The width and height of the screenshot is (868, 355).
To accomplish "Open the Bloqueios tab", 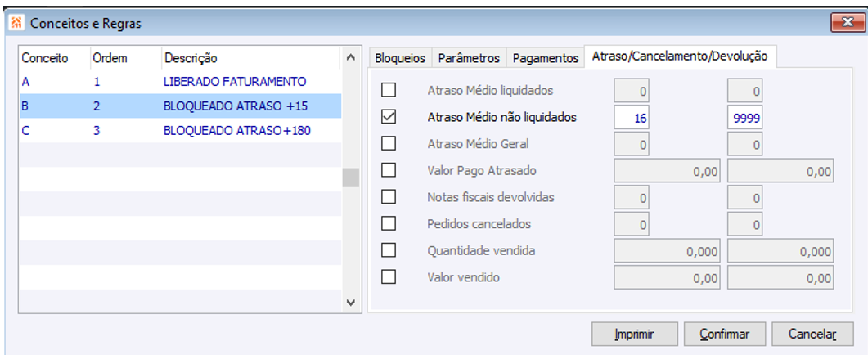I will [x=399, y=58].
